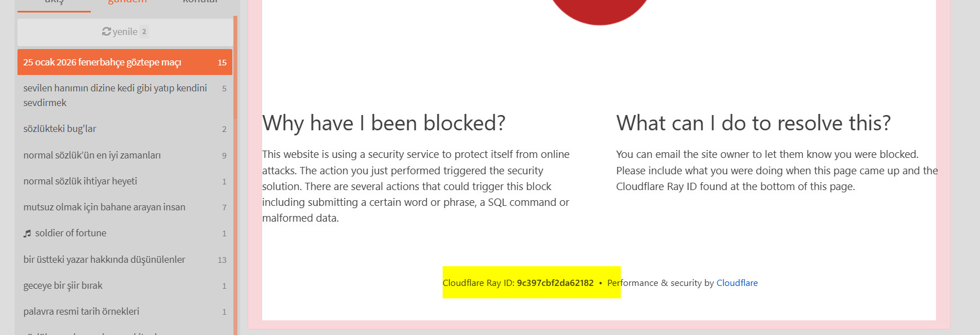Click the refresh icon beside yenile
This screenshot has width=980, height=335.
tap(106, 32)
